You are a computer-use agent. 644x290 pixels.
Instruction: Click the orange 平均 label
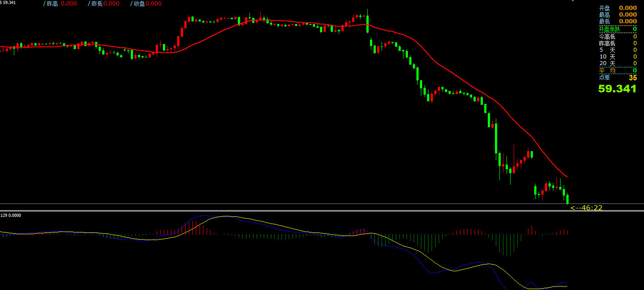(607, 70)
